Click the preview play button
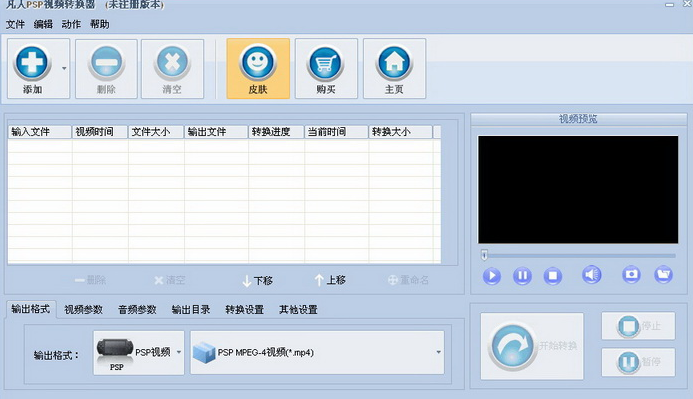693x399 pixels. pos(491,276)
